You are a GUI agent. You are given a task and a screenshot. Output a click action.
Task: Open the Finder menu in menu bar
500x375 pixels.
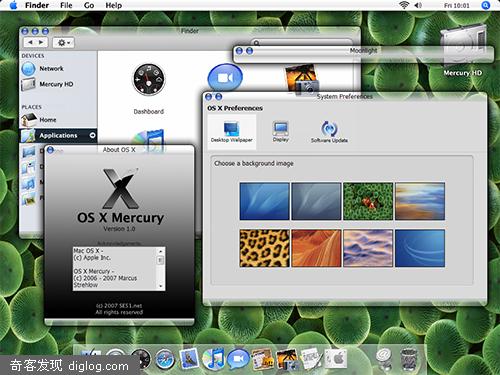point(37,5)
